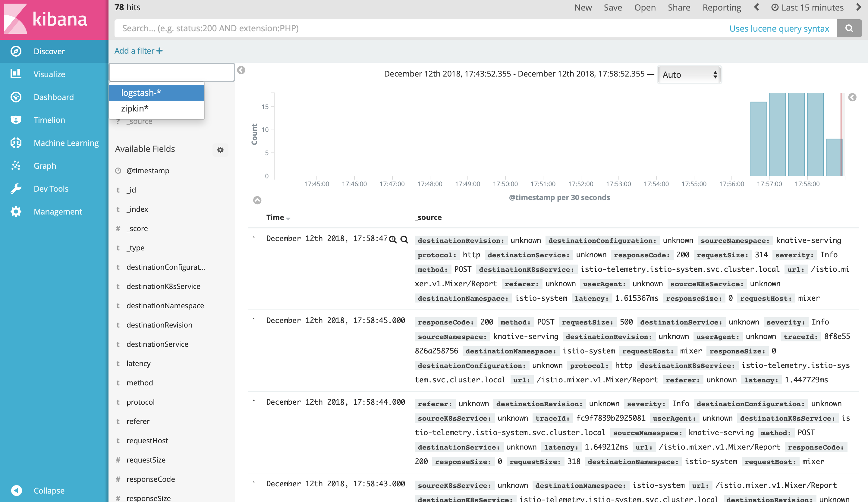Toggle the chart legend arrow at right
868x502 pixels.
click(x=852, y=97)
